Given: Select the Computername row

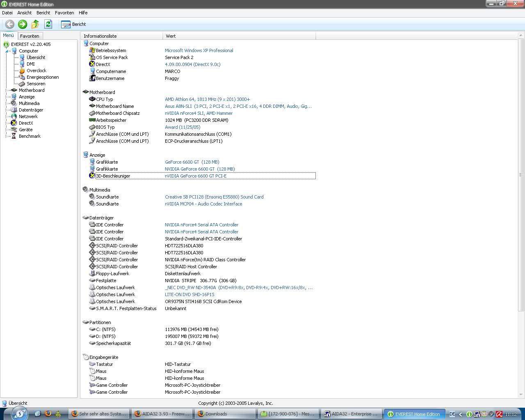Looking at the screenshot, I should (202, 71).
